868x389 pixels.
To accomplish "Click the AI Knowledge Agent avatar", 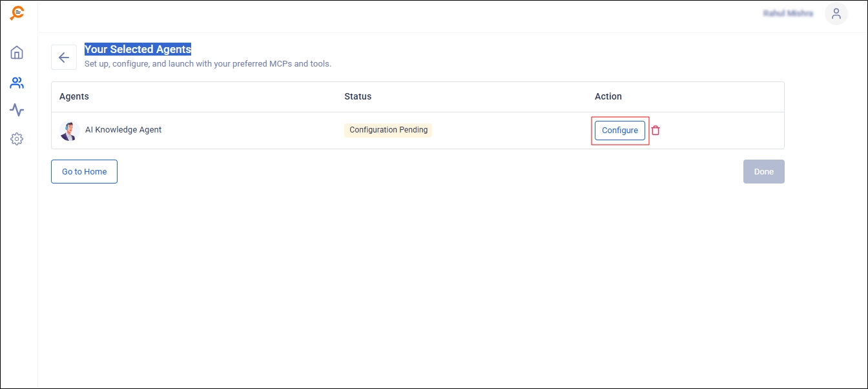I will click(69, 131).
